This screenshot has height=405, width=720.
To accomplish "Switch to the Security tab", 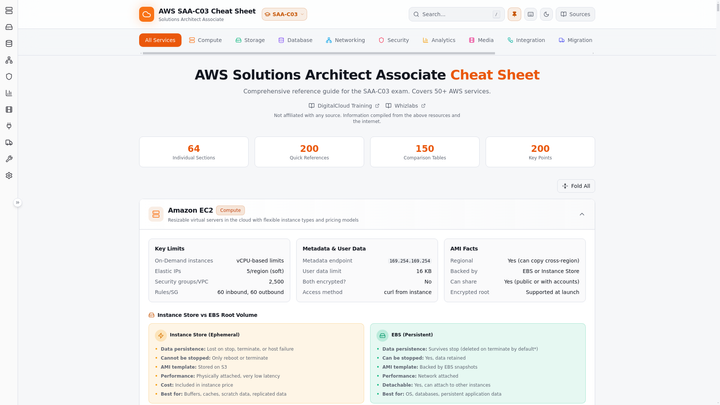I will click(394, 40).
